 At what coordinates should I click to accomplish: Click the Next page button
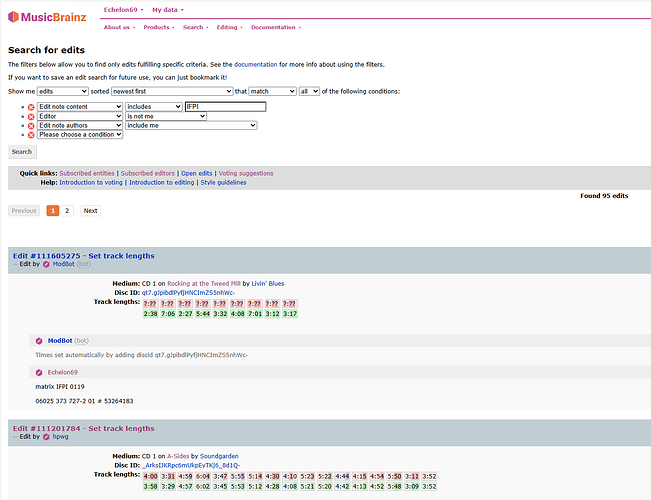point(91,211)
